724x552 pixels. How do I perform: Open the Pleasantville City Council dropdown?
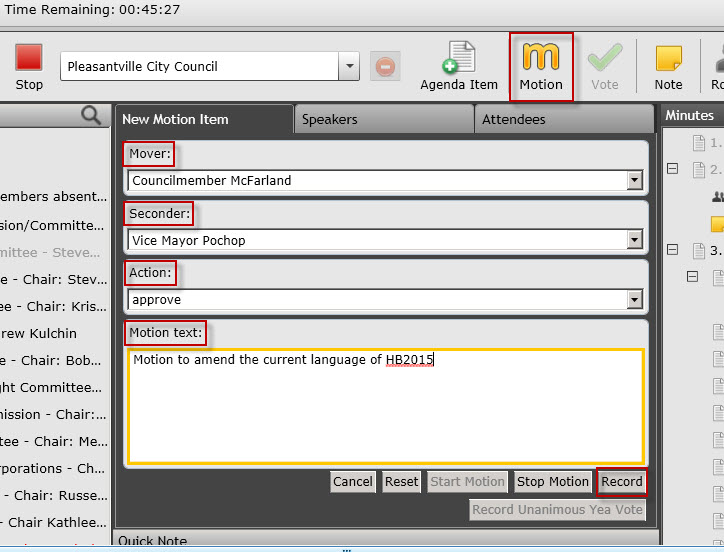pyautogui.click(x=348, y=67)
